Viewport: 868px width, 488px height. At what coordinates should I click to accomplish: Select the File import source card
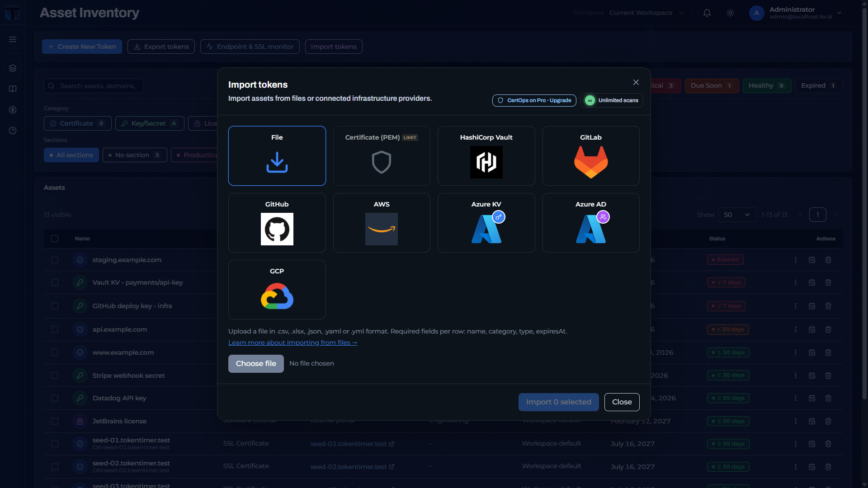277,155
